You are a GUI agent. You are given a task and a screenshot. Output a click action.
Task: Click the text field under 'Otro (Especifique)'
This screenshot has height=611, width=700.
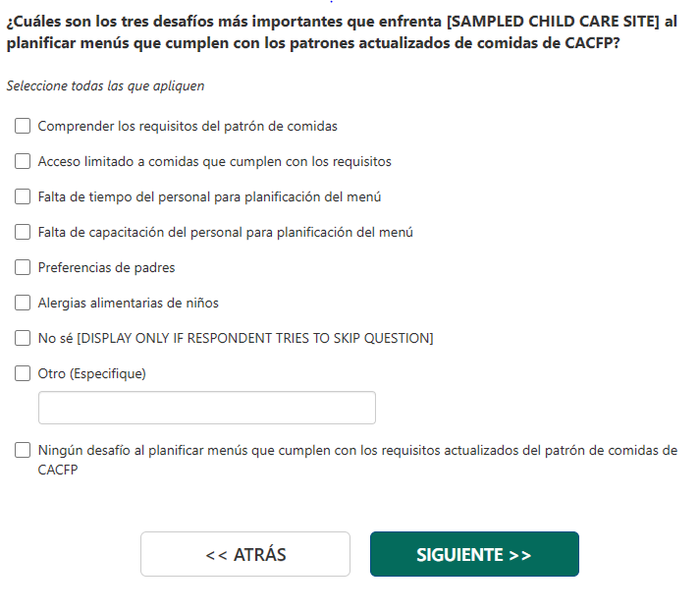pyautogui.click(x=206, y=408)
